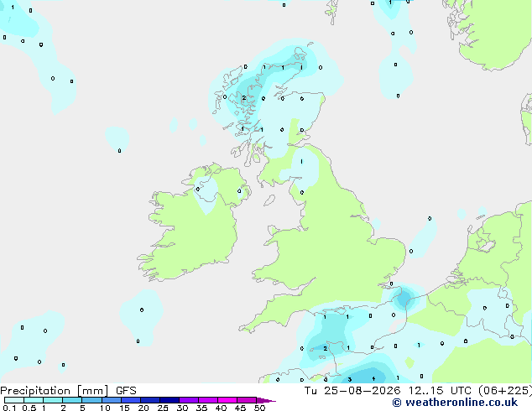
Task: Click the 45–50 mm legend swatch
Action: click(247, 400)
